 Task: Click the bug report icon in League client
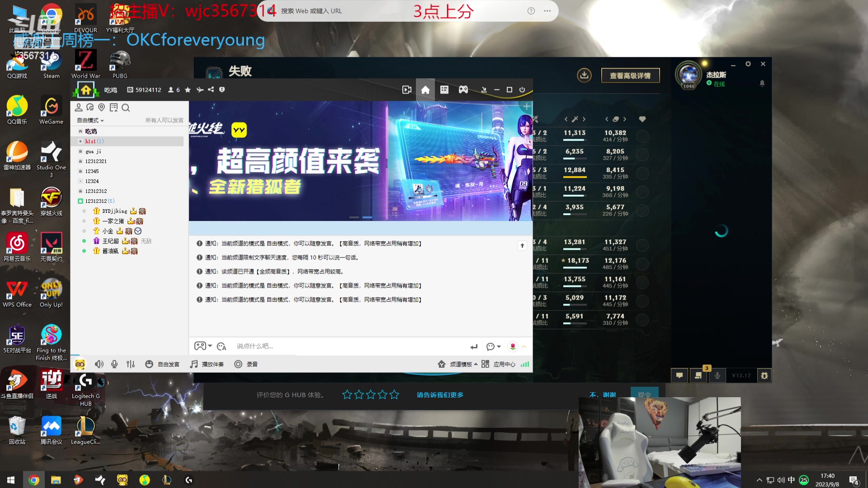(x=764, y=375)
